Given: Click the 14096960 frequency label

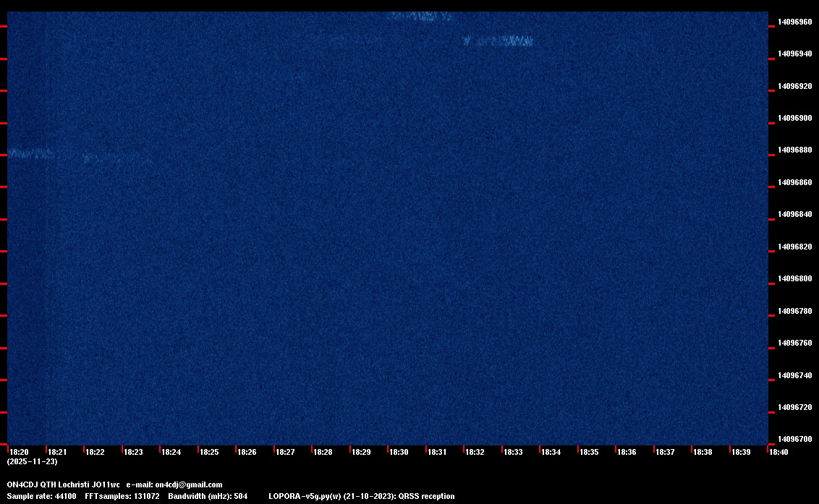Looking at the screenshot, I should [x=795, y=22].
